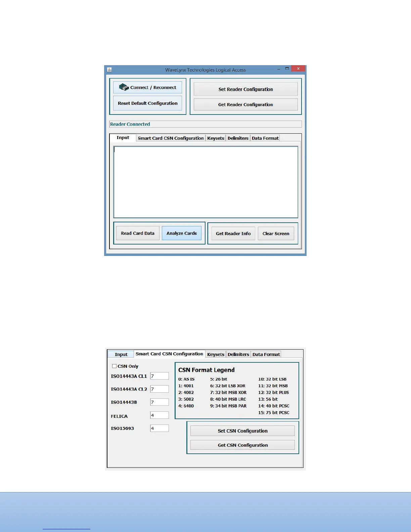
Task: Click legend entry '10: 32 bit LSB'
Action: (x=272, y=379)
